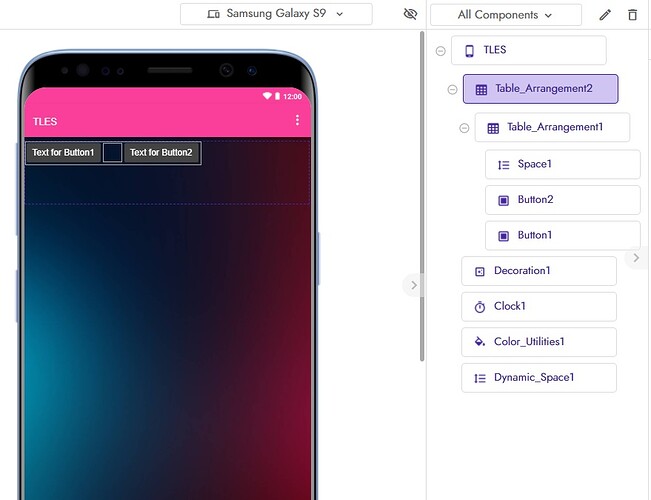Toggle hidden components visibility eye icon

(410, 14)
